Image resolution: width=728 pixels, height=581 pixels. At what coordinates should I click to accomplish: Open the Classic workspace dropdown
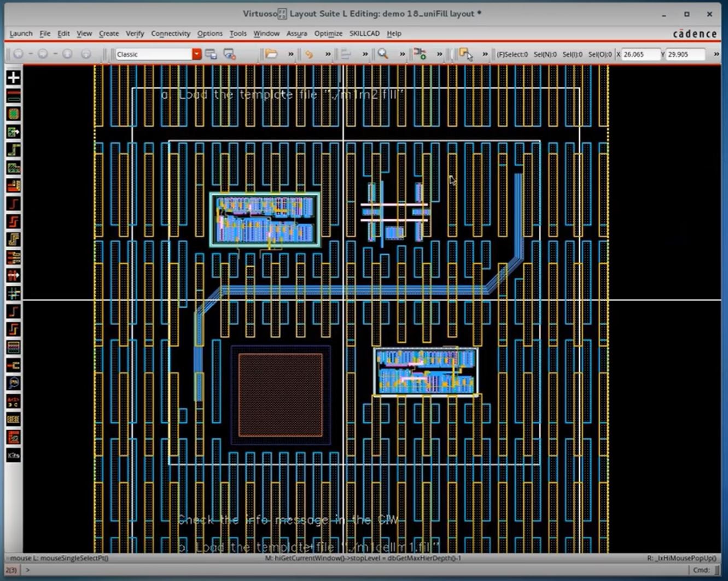[x=196, y=54]
